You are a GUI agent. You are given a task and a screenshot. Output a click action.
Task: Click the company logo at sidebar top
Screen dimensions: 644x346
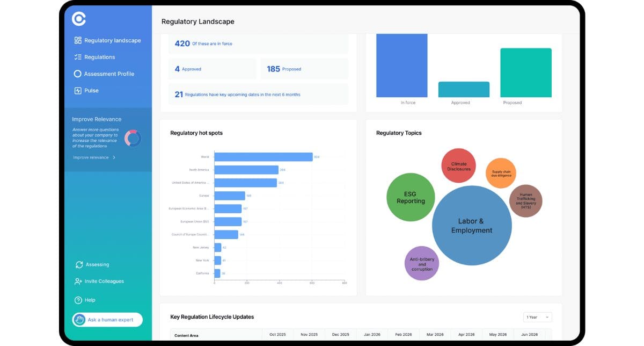79,19
